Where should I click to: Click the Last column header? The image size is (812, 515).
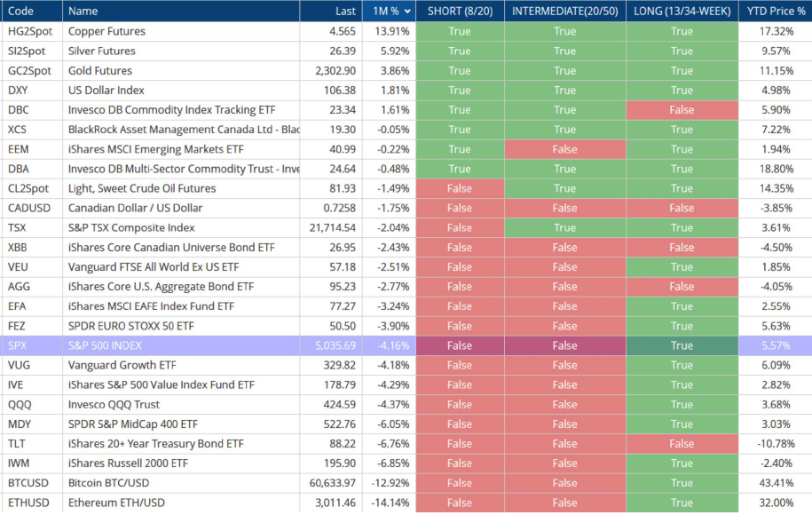click(346, 12)
